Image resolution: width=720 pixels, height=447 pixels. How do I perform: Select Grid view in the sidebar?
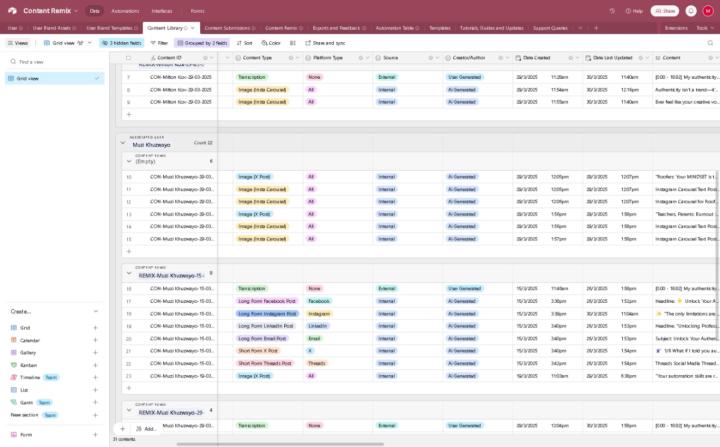tap(54, 79)
